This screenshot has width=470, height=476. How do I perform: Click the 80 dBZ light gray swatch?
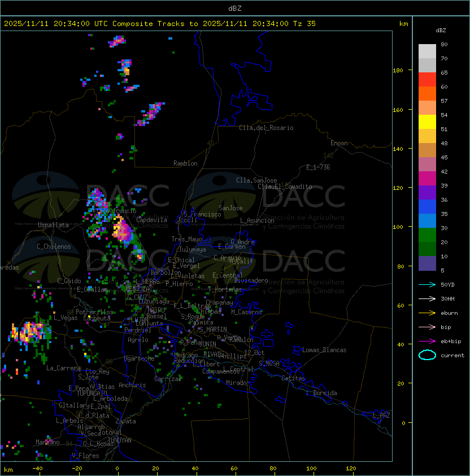point(427,51)
